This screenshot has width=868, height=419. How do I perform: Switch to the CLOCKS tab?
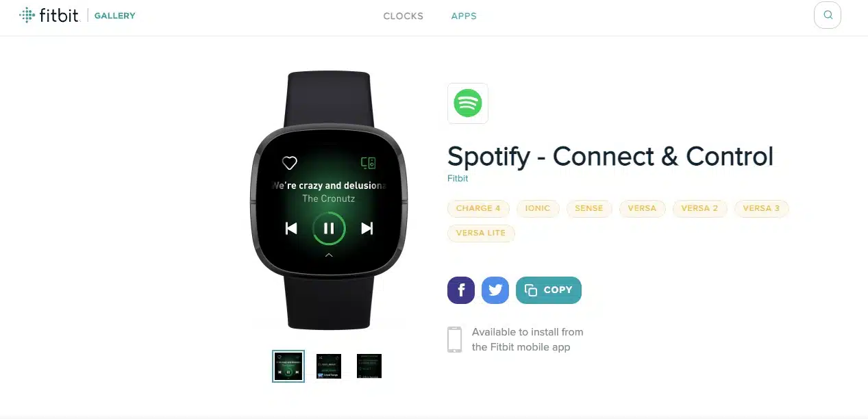click(404, 16)
